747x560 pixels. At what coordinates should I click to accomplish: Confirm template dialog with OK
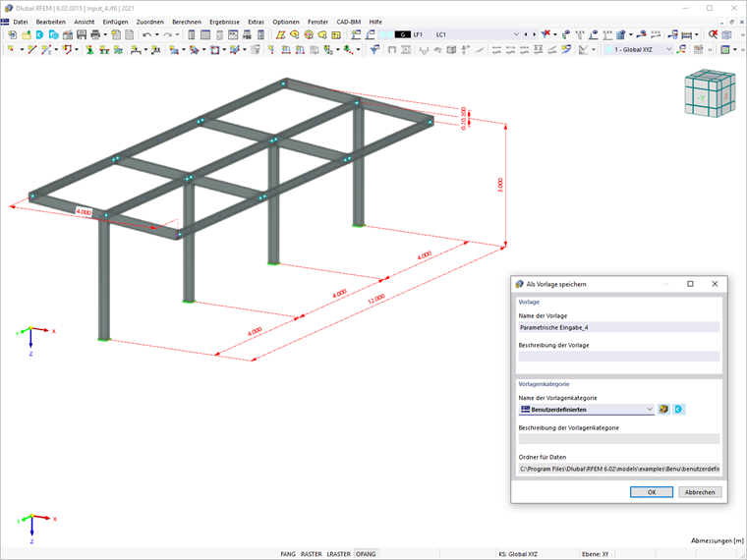[652, 492]
